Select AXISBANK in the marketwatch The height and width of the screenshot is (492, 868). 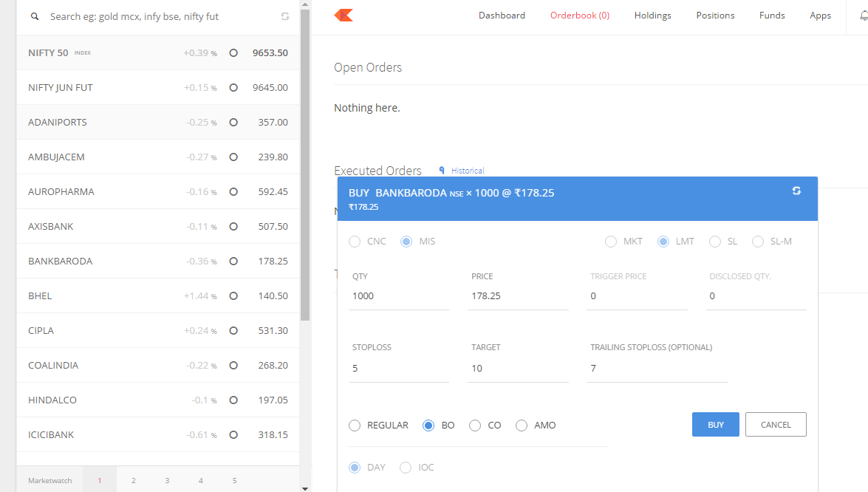pos(158,226)
